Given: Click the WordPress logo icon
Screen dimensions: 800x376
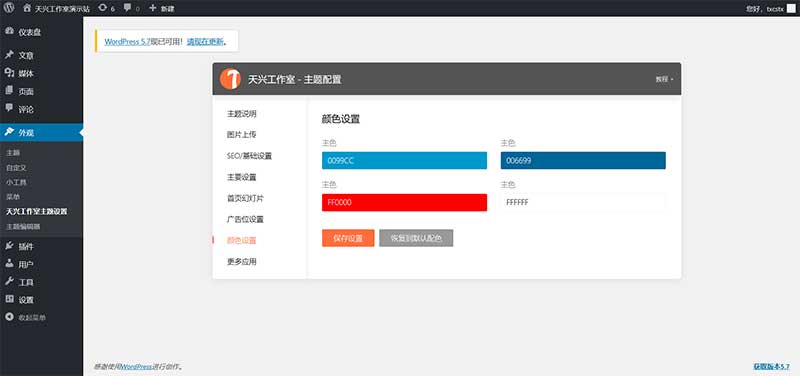Looking at the screenshot, I should click(9, 8).
